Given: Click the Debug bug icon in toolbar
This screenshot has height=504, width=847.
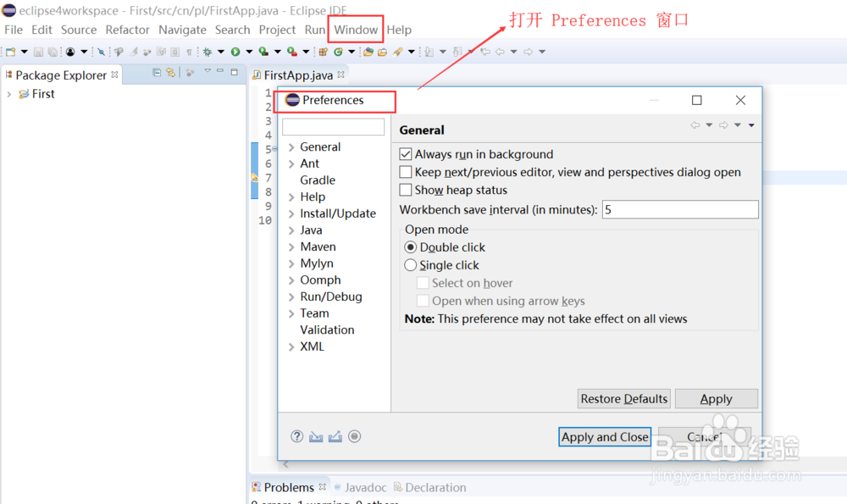Looking at the screenshot, I should point(208,52).
